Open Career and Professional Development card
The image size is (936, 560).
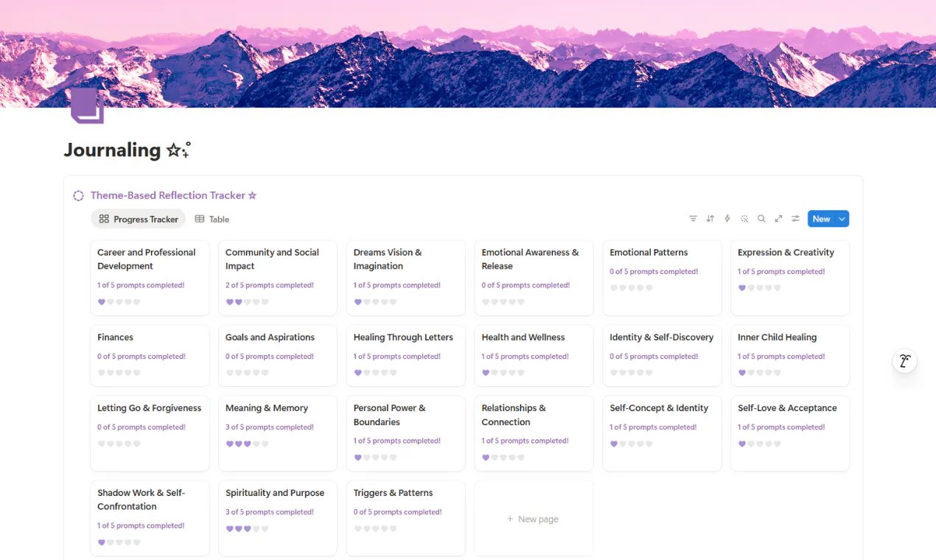150,278
